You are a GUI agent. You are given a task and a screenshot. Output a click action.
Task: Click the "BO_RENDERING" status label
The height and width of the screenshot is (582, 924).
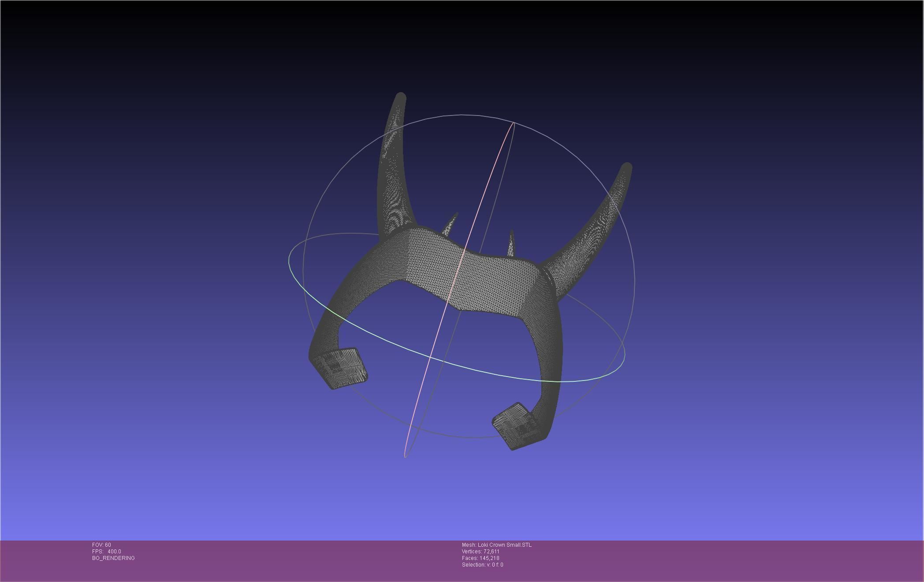113,558
